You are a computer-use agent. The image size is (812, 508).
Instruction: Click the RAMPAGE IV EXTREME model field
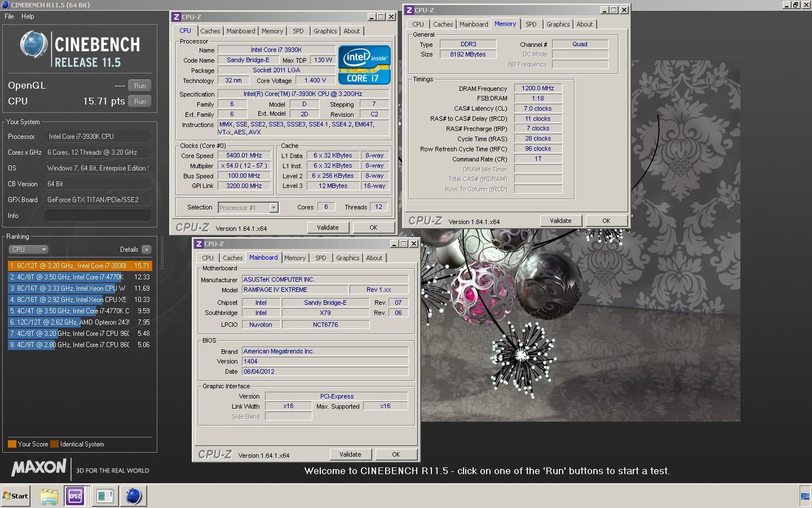pos(294,290)
